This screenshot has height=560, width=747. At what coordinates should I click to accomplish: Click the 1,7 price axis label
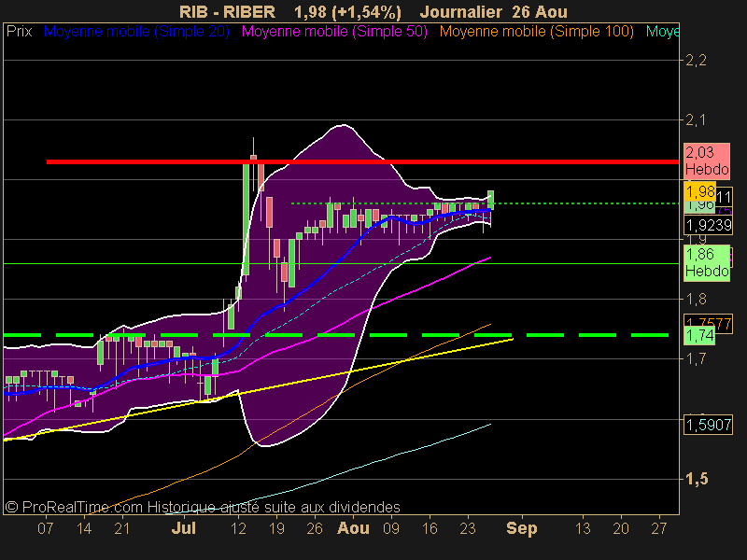(696, 358)
